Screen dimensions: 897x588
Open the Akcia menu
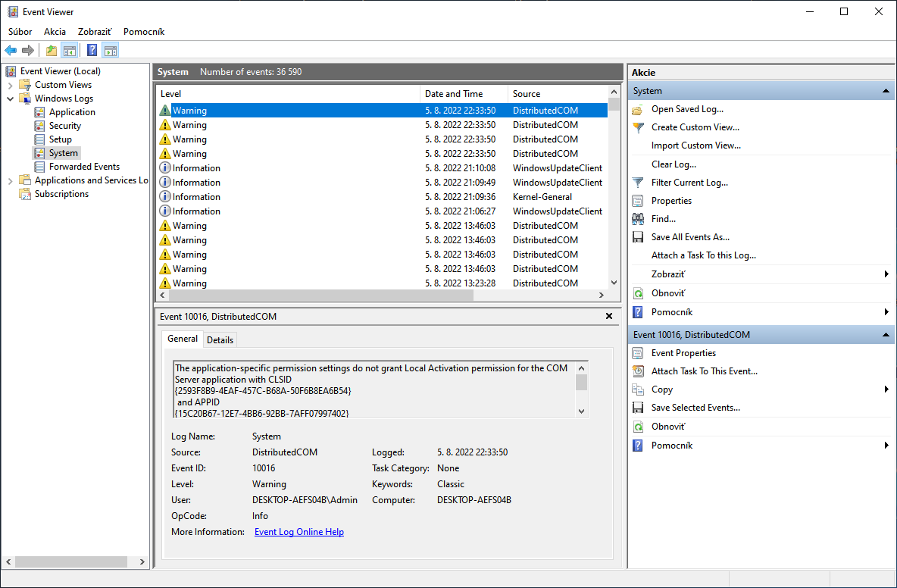(55, 32)
